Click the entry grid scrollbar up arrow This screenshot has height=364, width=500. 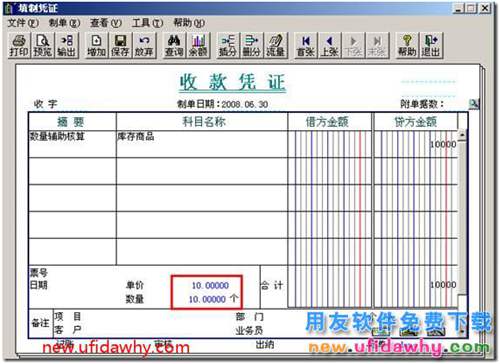[x=462, y=135]
